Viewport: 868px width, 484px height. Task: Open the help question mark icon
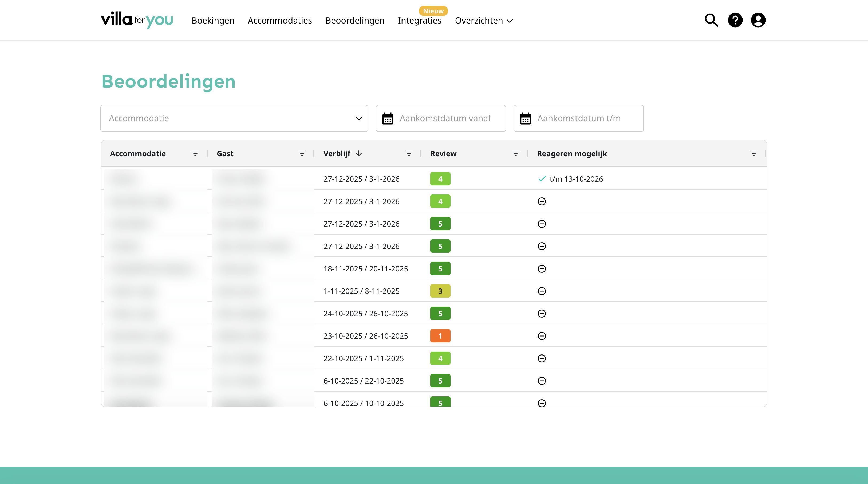735,20
